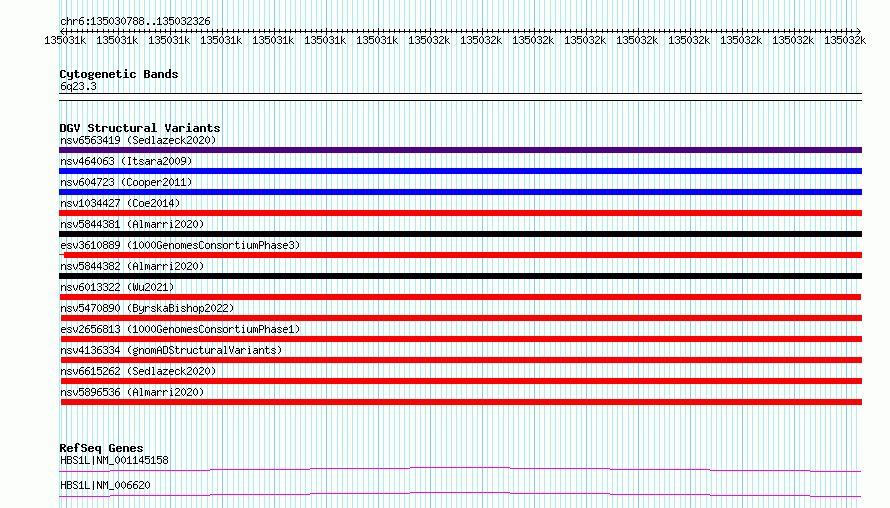The width and height of the screenshot is (890, 508).
Task: Click the leftmost 135031k ruler tick label
Action: tap(65, 40)
